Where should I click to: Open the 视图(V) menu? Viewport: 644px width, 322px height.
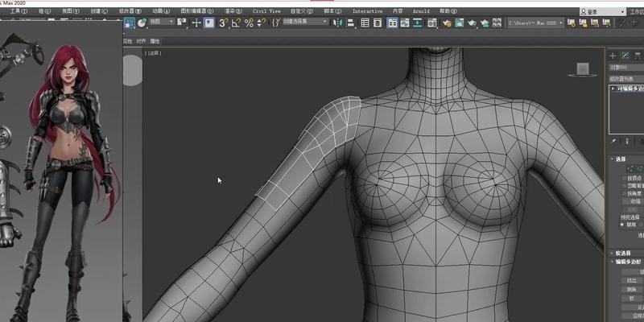coord(70,11)
